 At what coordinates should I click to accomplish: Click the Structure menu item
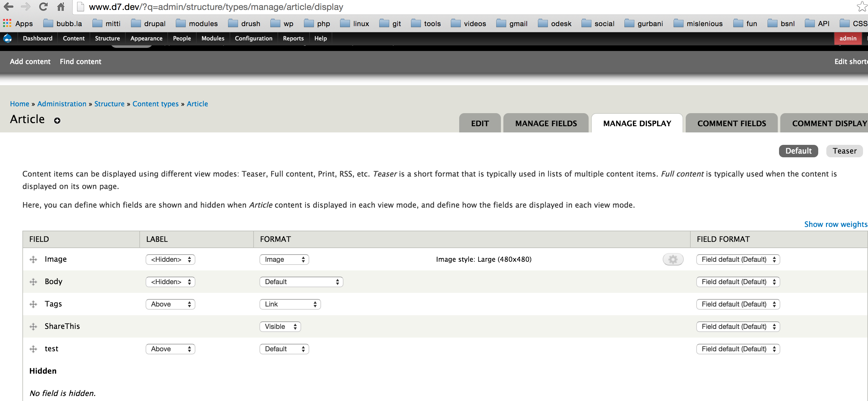click(x=107, y=38)
